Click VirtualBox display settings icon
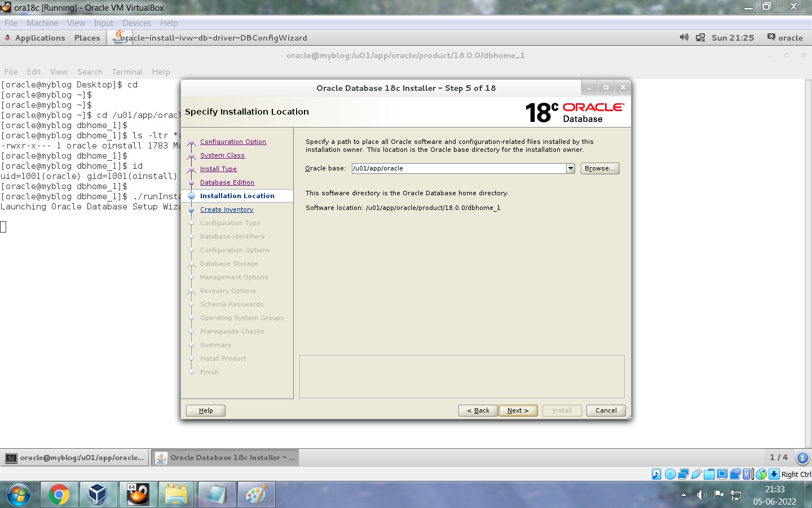This screenshot has height=508, width=812. tap(722, 474)
